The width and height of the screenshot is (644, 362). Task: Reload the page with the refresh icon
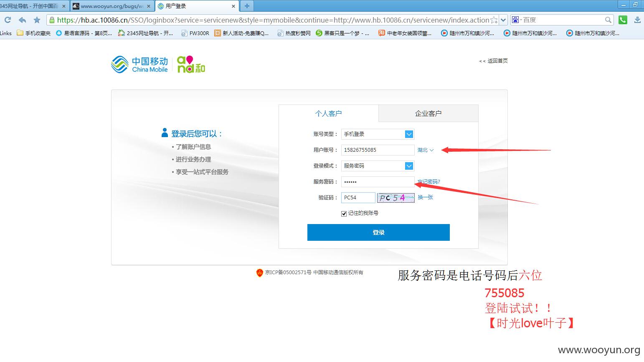[x=8, y=20]
